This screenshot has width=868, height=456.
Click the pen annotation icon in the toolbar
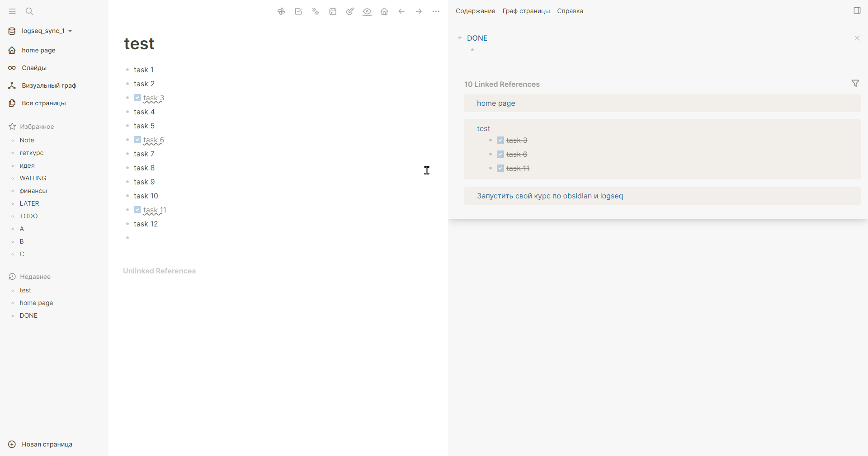(x=350, y=11)
